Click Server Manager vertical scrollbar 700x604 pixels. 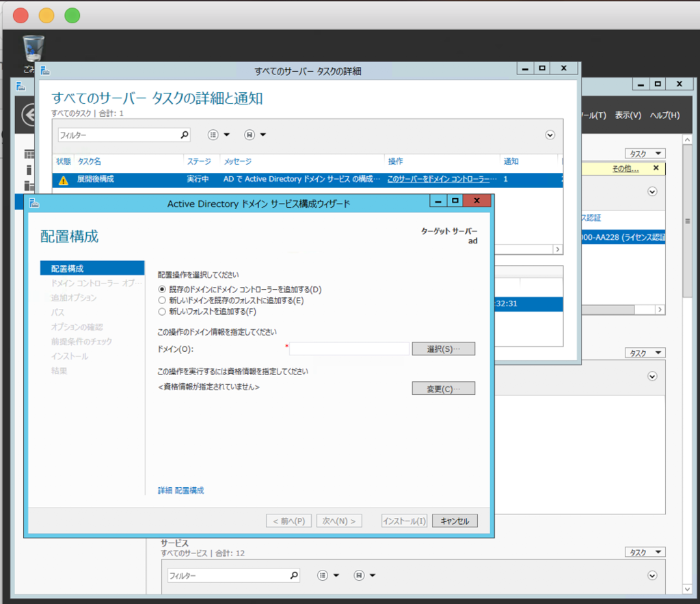(x=687, y=221)
